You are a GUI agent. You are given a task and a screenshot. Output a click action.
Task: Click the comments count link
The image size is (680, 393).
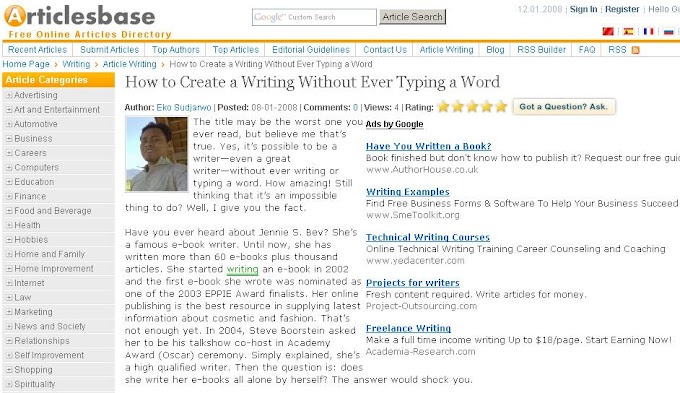(x=356, y=107)
